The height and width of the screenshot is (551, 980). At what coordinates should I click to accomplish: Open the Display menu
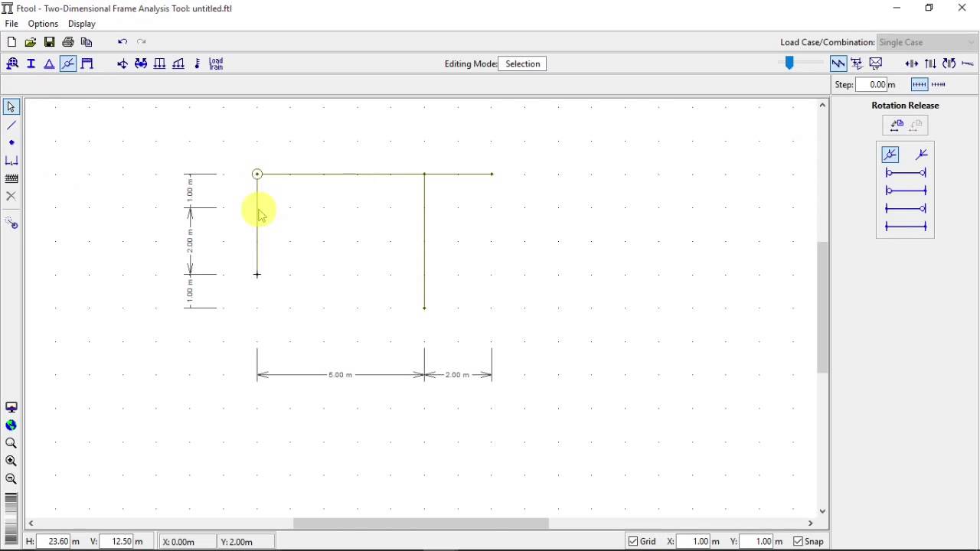click(82, 24)
